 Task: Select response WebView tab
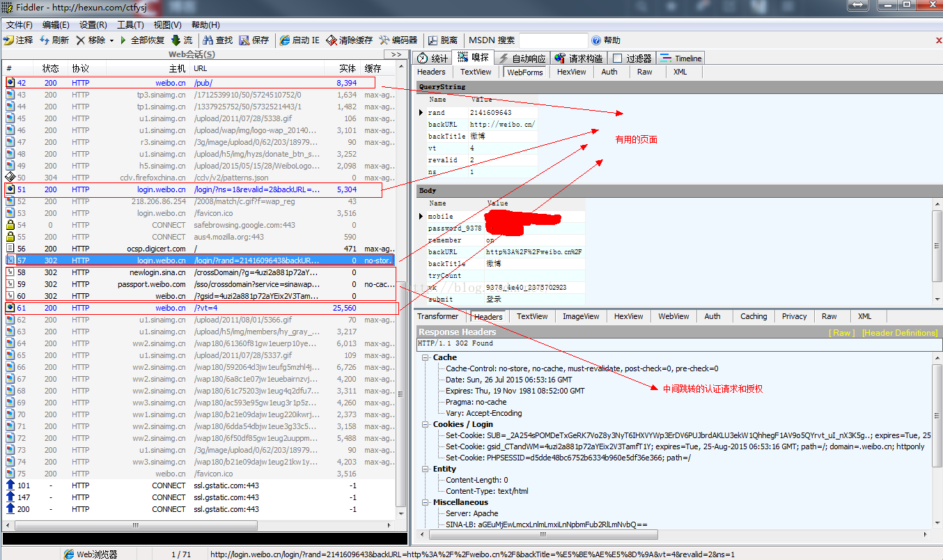(673, 316)
